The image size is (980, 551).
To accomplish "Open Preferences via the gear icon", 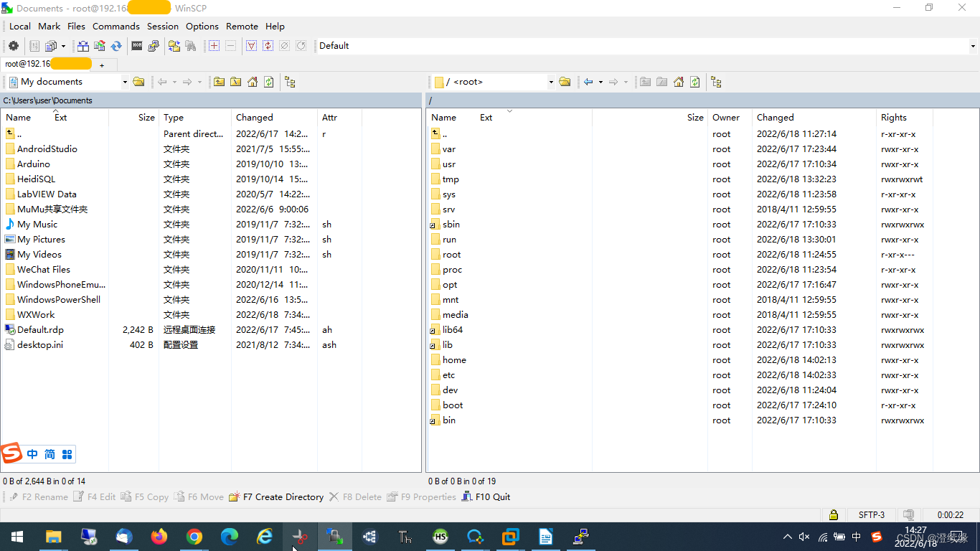I will click(13, 46).
